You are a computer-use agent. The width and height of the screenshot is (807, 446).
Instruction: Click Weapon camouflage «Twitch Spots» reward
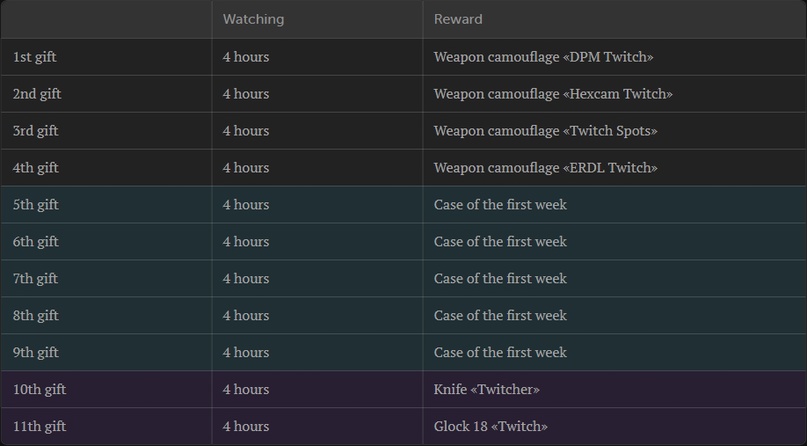click(545, 131)
